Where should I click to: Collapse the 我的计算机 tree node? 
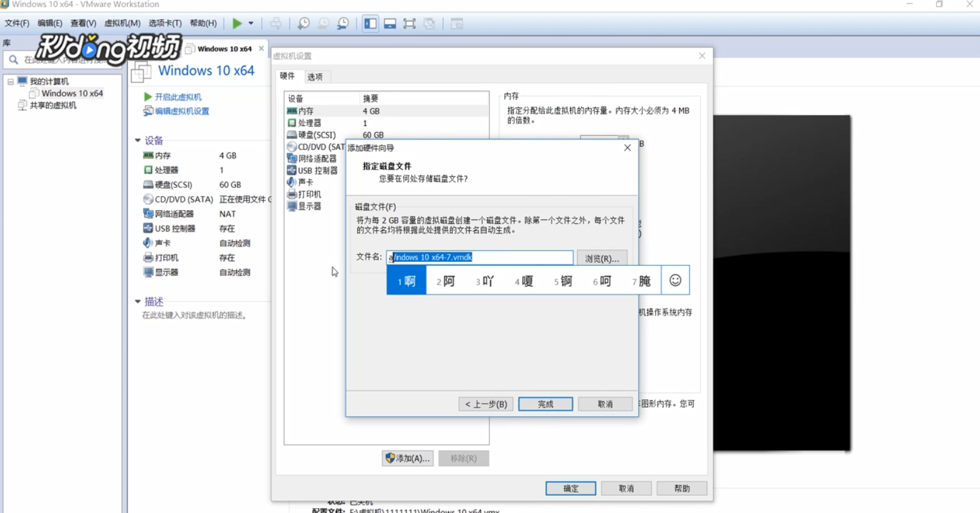pos(11,82)
